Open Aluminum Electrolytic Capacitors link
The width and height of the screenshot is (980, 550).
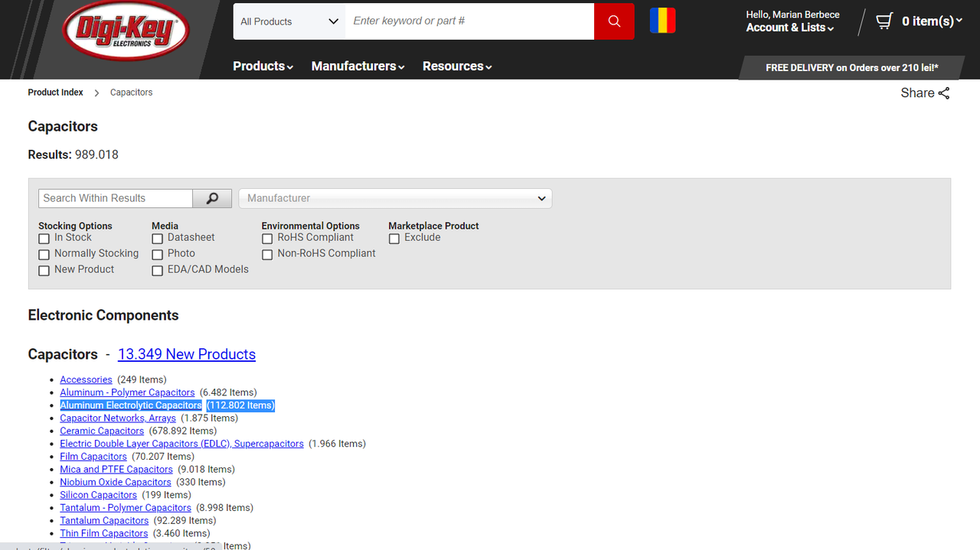click(x=131, y=405)
